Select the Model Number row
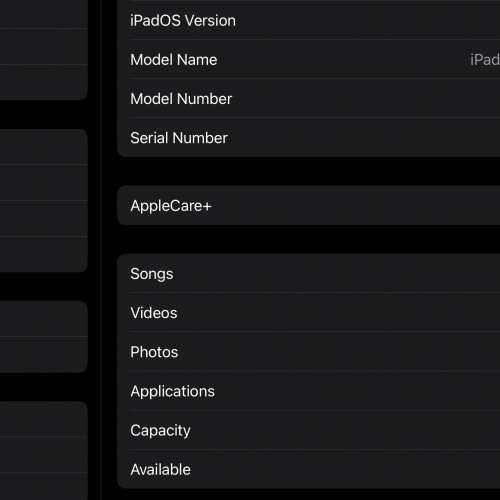The width and height of the screenshot is (500, 500). tap(309, 99)
